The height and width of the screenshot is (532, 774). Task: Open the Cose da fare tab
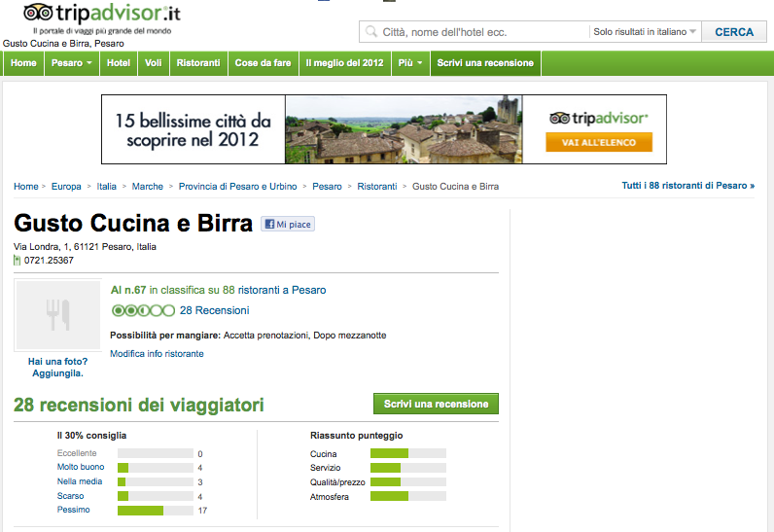[264, 63]
